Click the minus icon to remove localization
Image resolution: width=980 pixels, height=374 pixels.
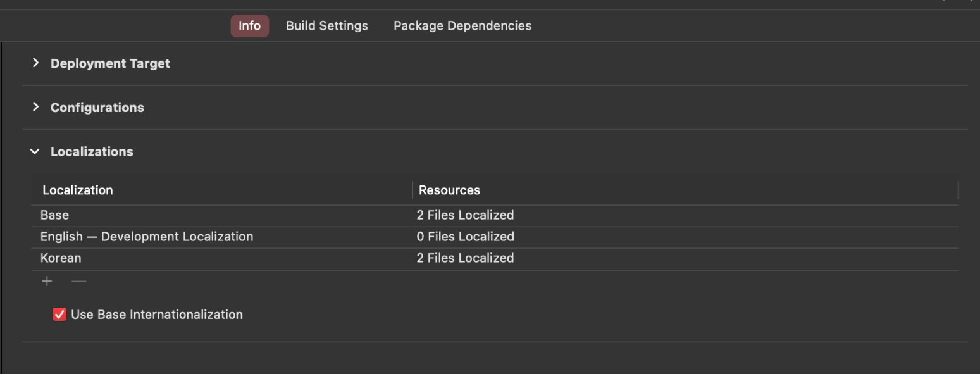79,282
